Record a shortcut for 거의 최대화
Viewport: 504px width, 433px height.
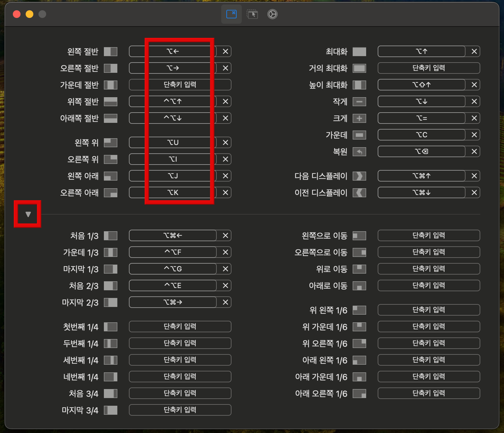pyautogui.click(x=429, y=68)
